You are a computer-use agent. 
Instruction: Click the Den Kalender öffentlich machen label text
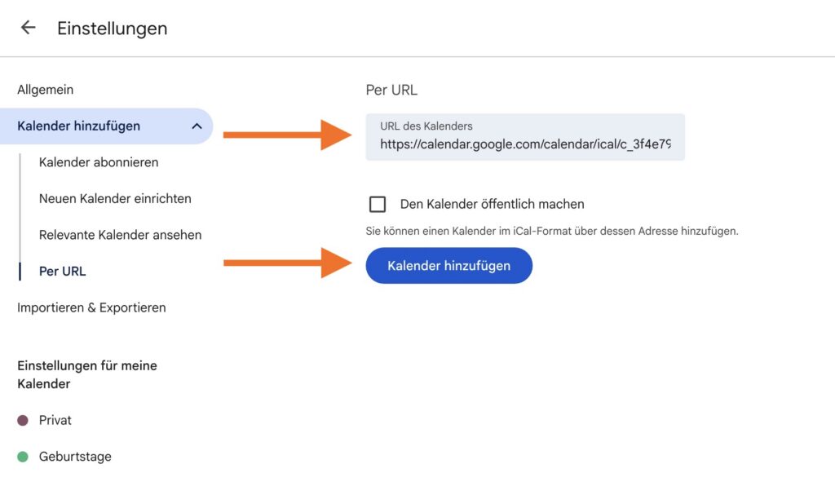492,204
